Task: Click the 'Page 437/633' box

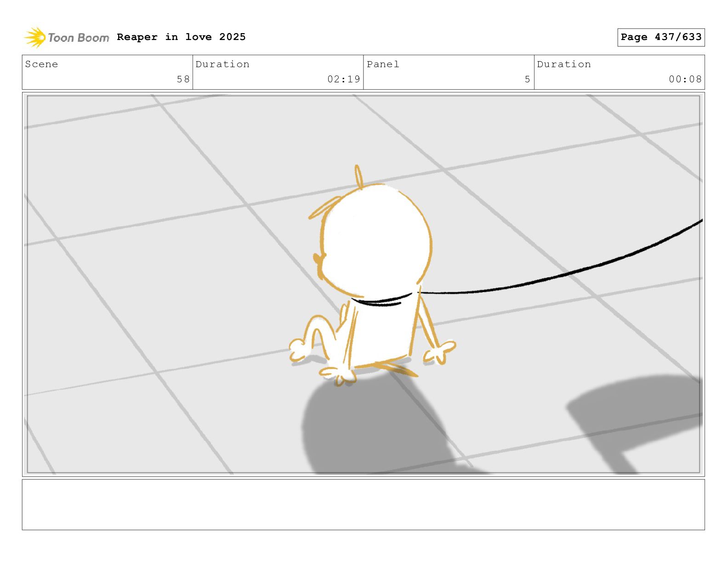Action: coord(661,37)
